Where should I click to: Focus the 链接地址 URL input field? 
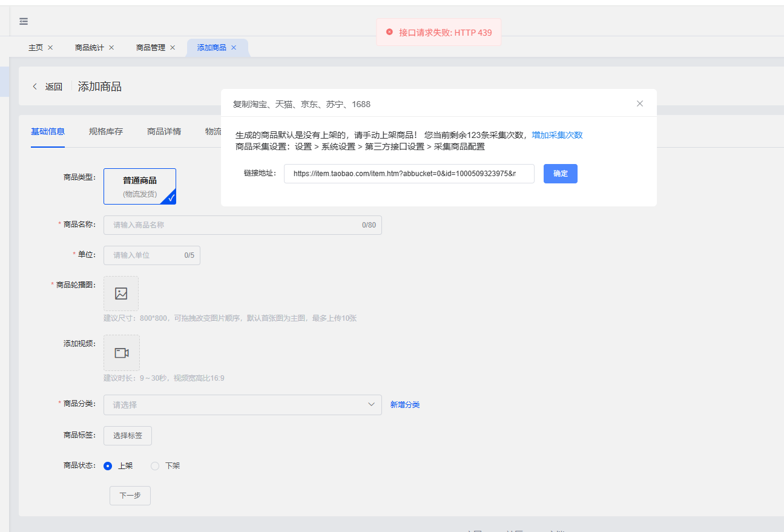[409, 174]
